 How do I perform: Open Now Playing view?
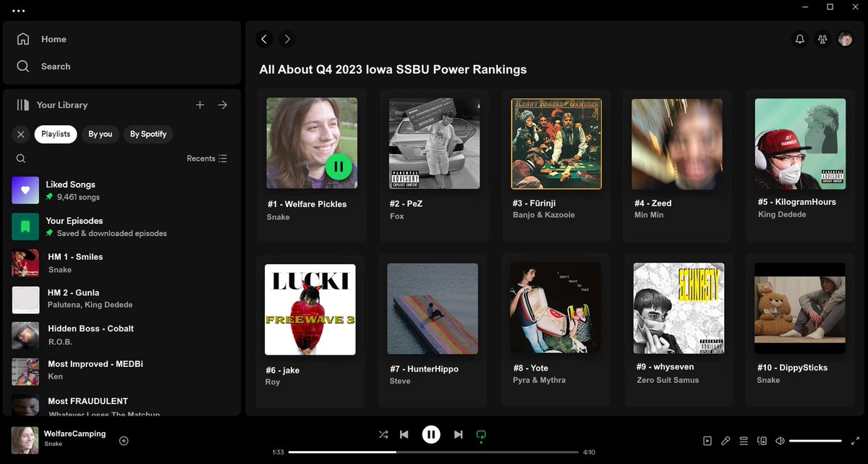(x=707, y=441)
